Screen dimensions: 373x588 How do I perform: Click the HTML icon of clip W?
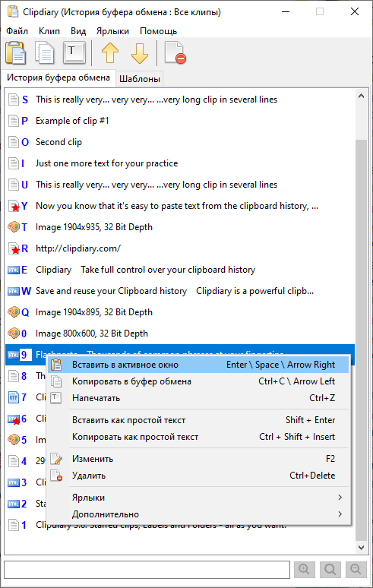coord(13,291)
